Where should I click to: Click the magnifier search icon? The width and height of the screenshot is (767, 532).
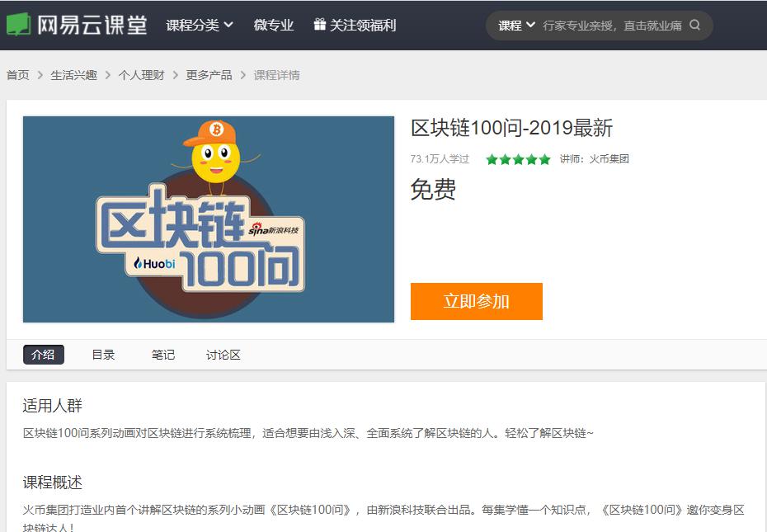tap(694, 25)
